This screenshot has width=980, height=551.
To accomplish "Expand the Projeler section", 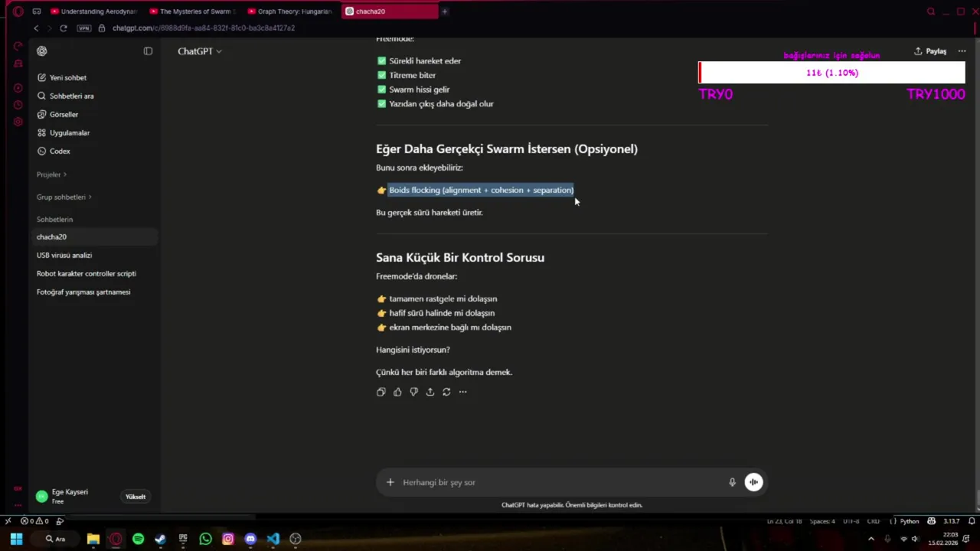I will (51, 174).
